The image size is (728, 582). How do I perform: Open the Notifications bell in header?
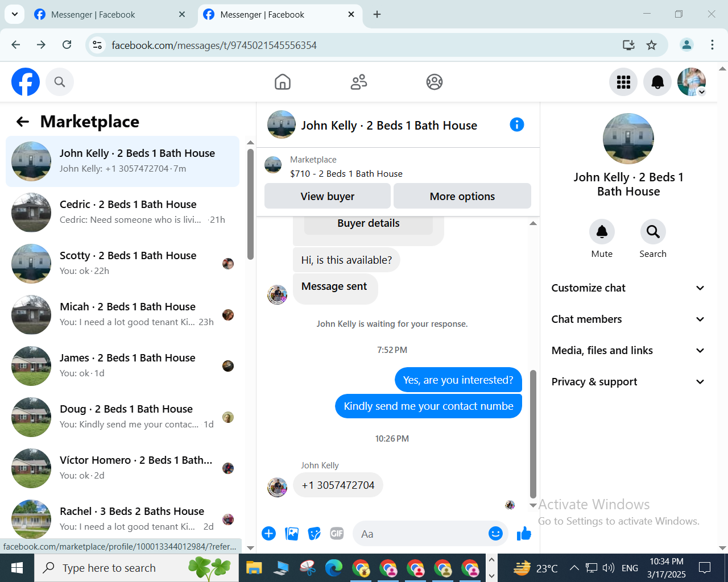pyautogui.click(x=657, y=82)
